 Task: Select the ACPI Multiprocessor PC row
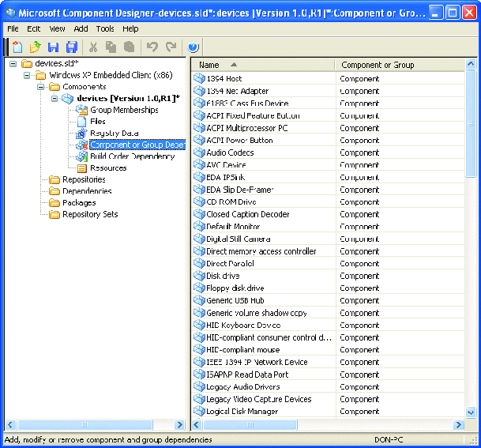point(329,128)
